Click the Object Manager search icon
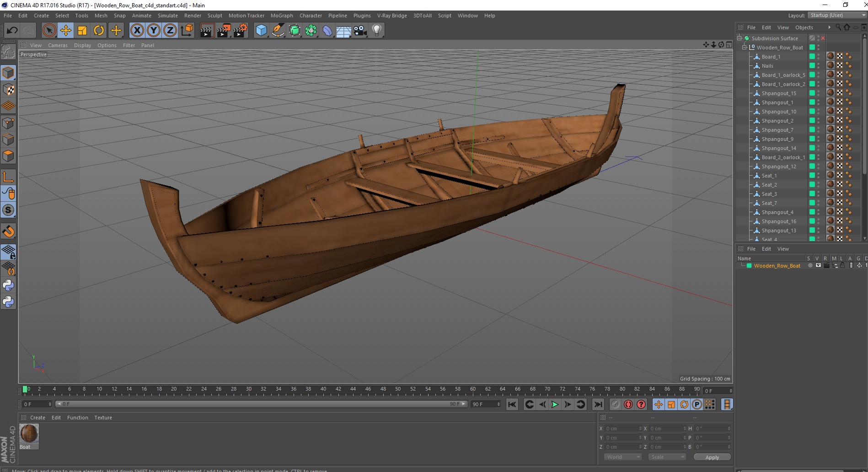 (838, 27)
